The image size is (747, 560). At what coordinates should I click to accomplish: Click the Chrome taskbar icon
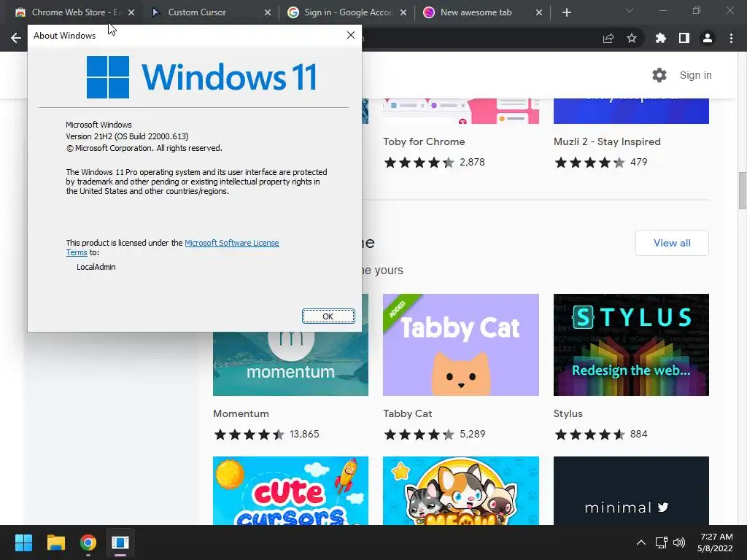pyautogui.click(x=88, y=542)
